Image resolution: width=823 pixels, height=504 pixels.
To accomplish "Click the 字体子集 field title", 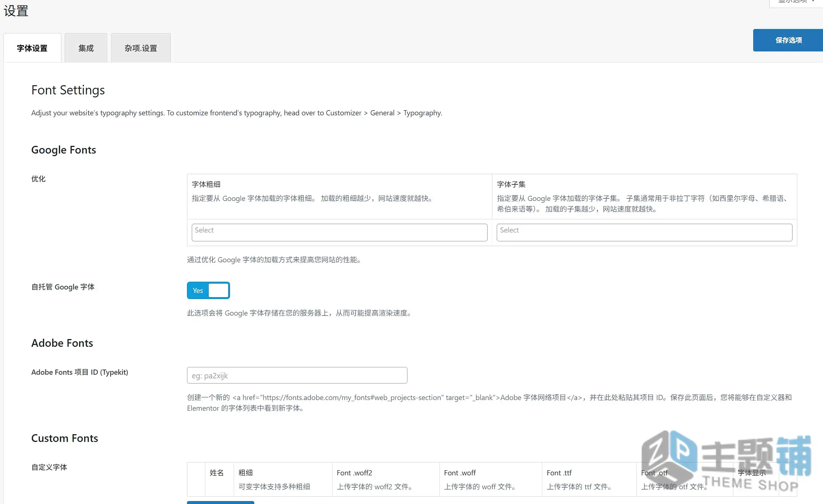I will point(511,184).
